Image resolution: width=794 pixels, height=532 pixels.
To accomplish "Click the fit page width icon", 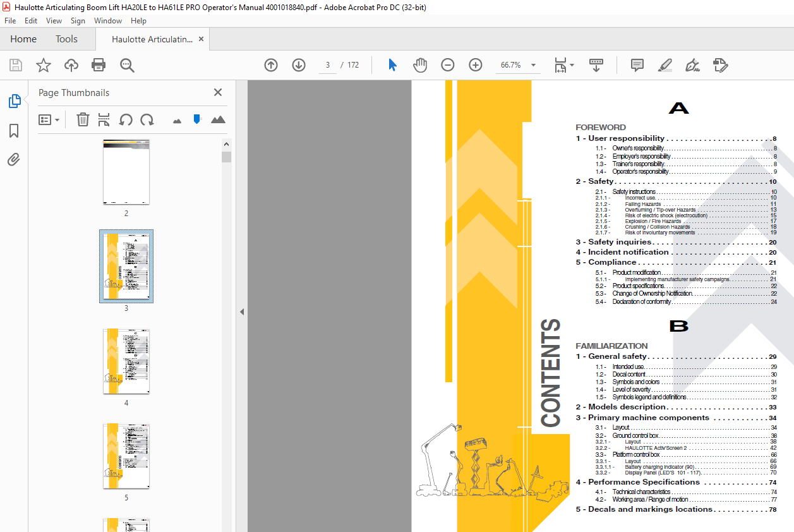I will (560, 65).
